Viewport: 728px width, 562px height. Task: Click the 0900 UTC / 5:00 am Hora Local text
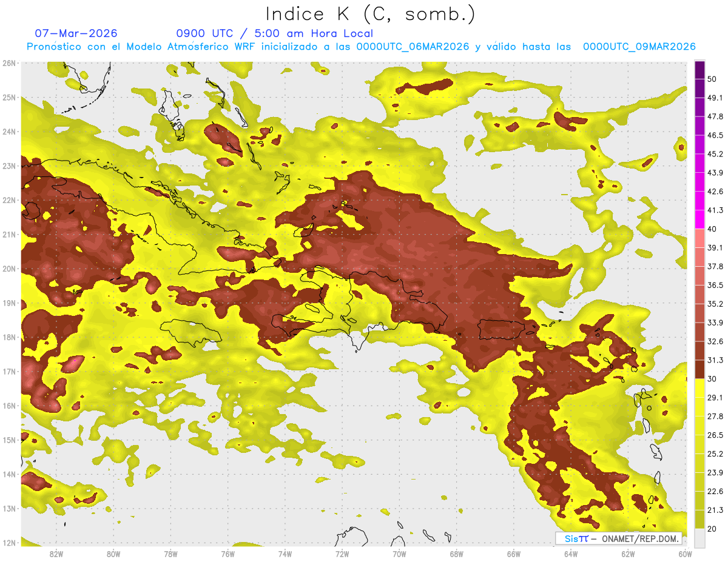pyautogui.click(x=275, y=33)
